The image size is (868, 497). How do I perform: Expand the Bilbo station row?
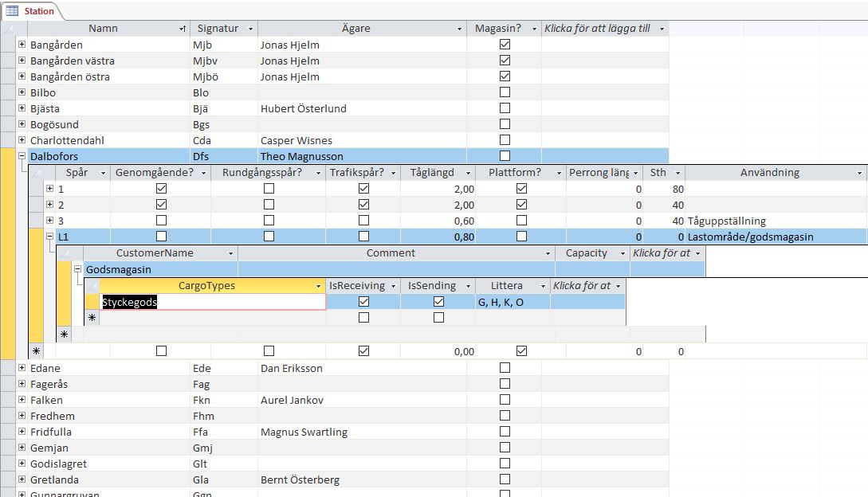click(22, 92)
